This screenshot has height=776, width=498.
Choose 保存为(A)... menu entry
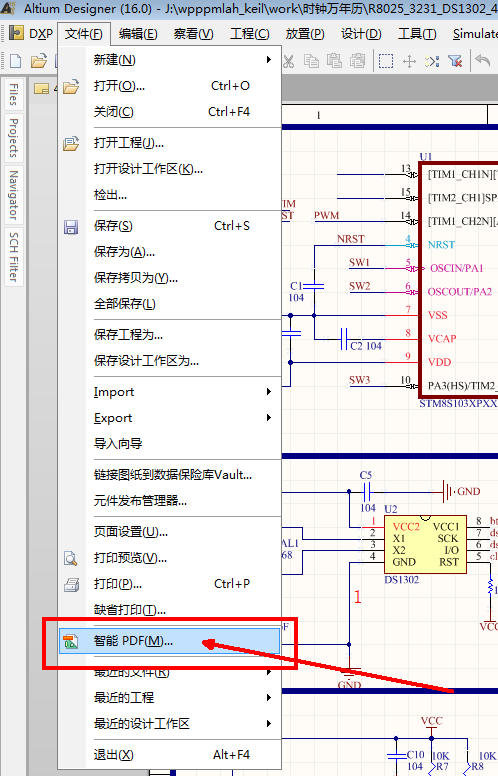(170, 252)
